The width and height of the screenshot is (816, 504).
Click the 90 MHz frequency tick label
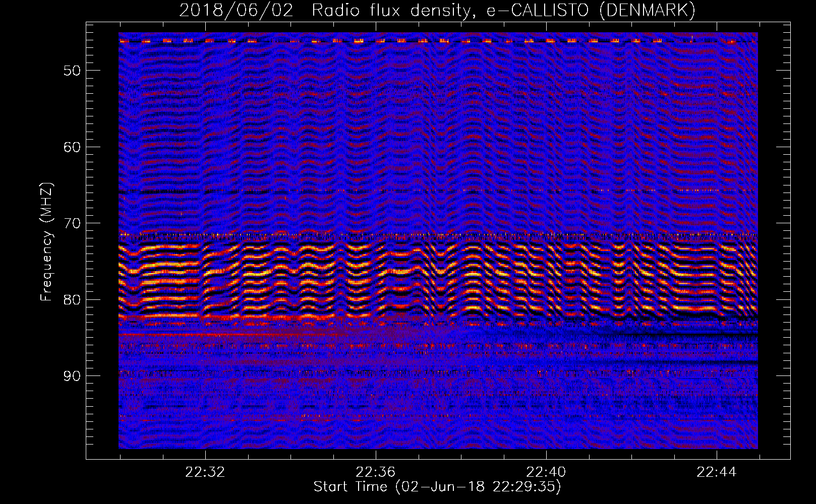click(72, 376)
